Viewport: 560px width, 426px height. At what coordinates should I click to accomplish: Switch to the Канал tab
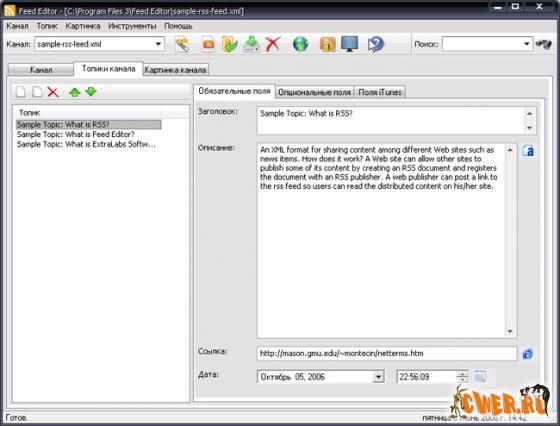(x=41, y=70)
